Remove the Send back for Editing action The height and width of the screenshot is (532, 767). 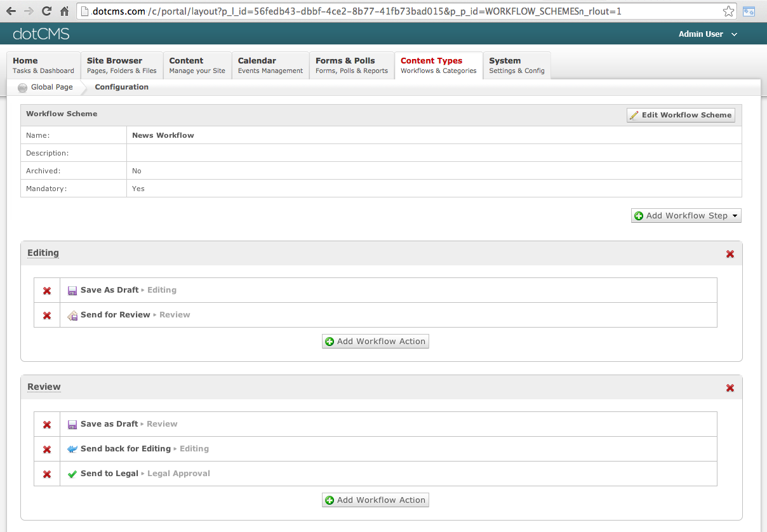coord(47,449)
